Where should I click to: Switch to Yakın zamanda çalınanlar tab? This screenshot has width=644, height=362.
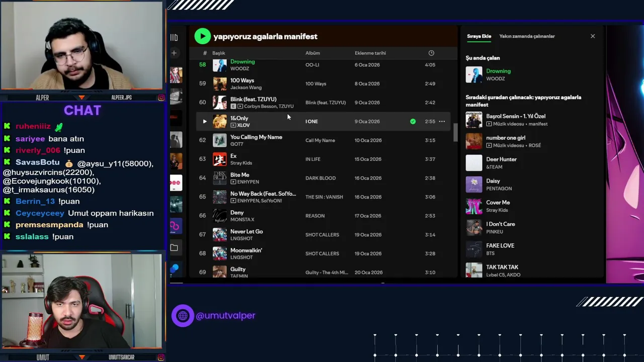(x=527, y=36)
